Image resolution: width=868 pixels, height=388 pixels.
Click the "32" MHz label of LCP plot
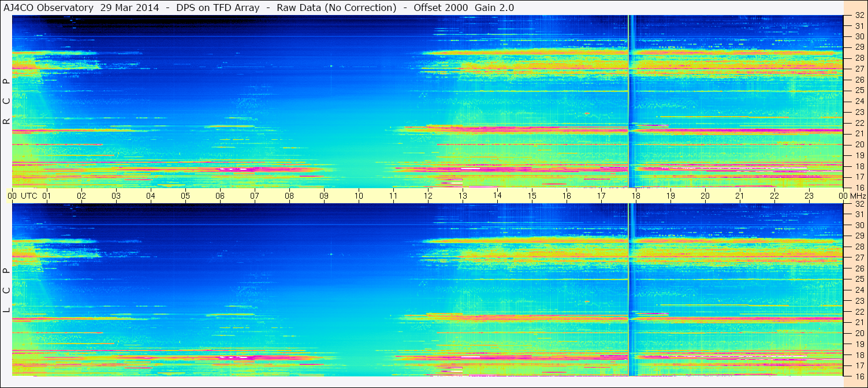pyautogui.click(x=859, y=204)
